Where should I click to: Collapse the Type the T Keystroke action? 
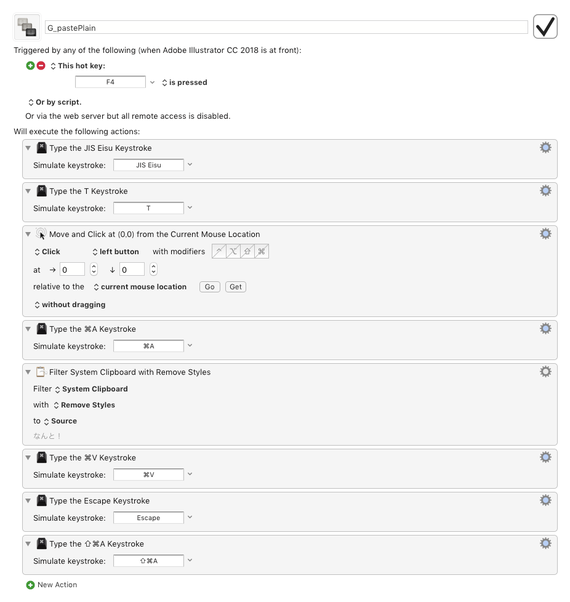pyautogui.click(x=28, y=191)
